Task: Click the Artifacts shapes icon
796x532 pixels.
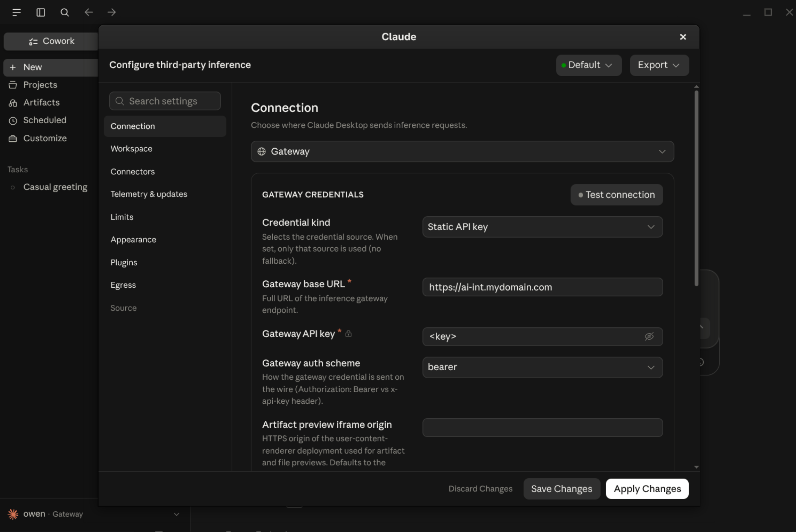Action: [x=13, y=103]
